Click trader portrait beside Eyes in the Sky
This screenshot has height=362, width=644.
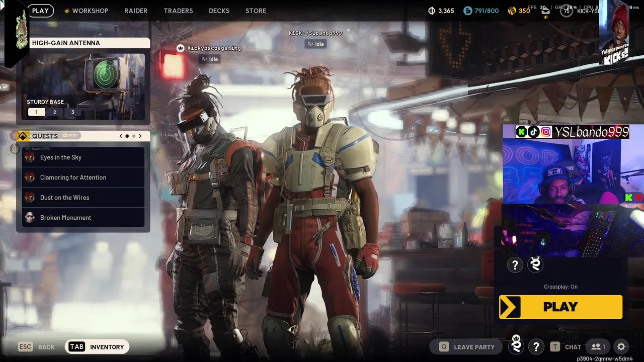[30, 157]
